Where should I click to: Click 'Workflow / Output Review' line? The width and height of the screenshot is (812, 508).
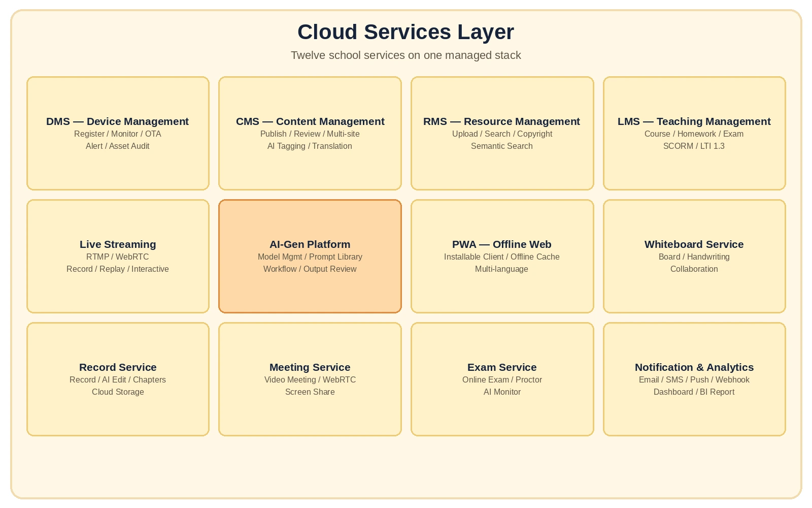point(310,269)
